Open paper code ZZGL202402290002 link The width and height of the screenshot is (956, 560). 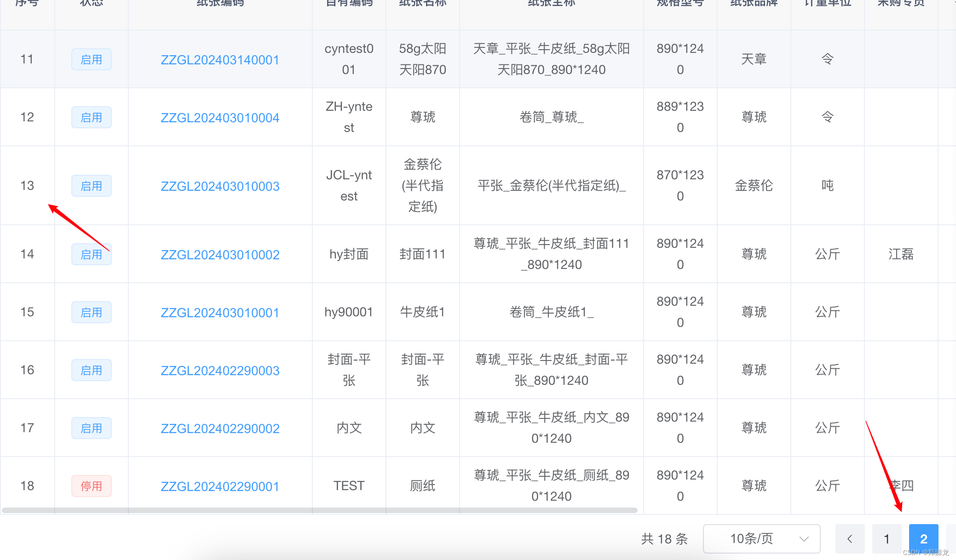coord(220,429)
